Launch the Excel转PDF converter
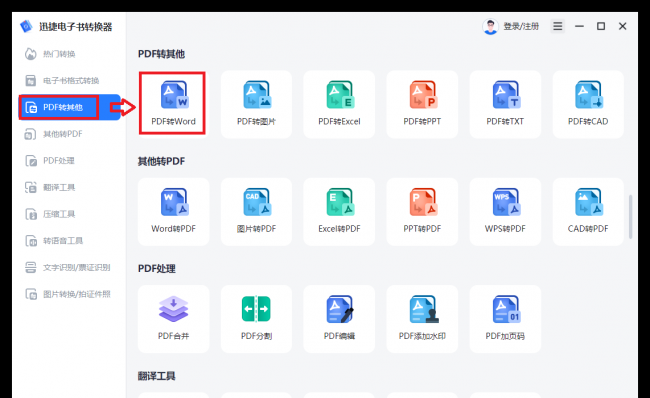The image size is (650, 398). tap(339, 211)
